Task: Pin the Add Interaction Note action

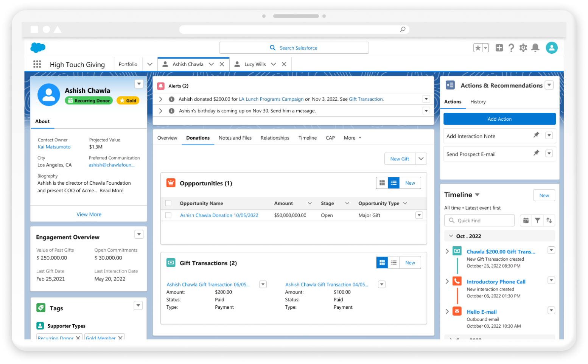Action: coord(536,135)
